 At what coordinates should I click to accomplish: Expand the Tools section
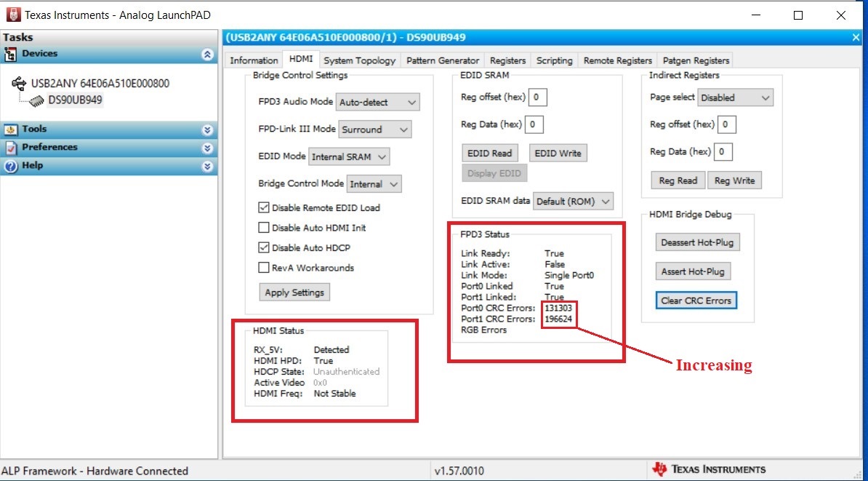(207, 130)
